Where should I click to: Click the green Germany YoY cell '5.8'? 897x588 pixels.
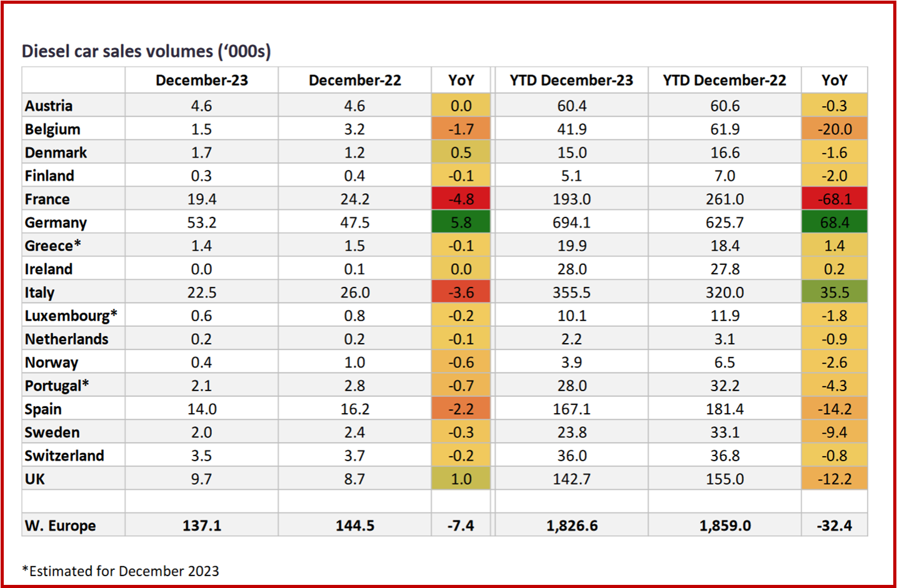tap(461, 222)
